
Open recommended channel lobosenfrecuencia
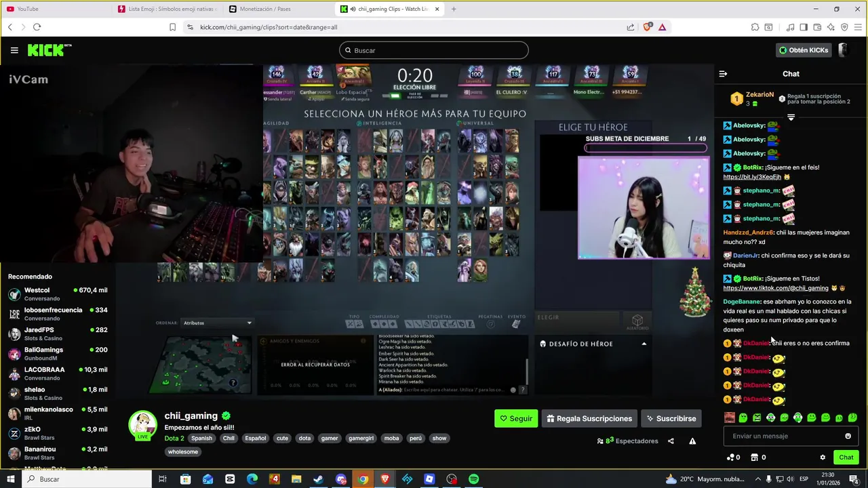click(58, 314)
